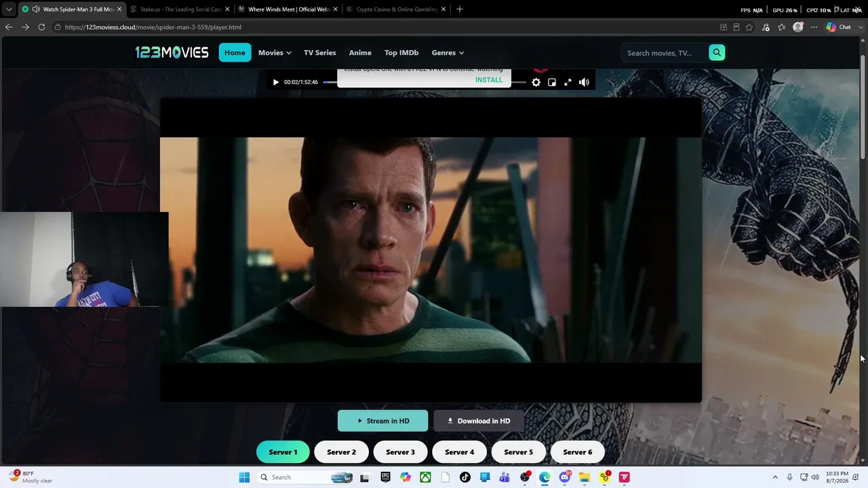Go to the Home menu item
Viewport: 868px width, 488px height.
(x=235, y=52)
